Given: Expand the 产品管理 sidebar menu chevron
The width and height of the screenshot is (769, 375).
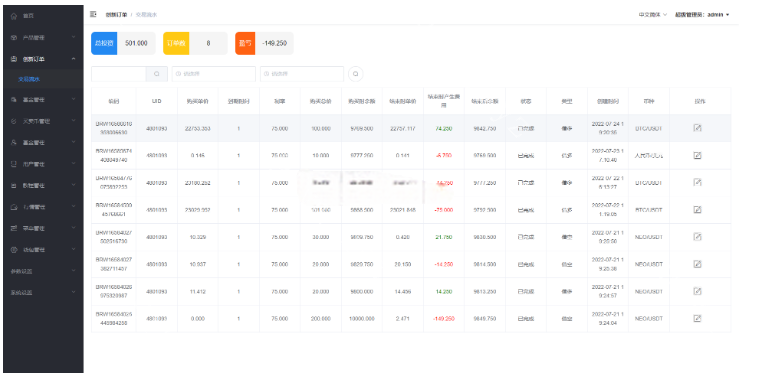Looking at the screenshot, I should [x=73, y=37].
